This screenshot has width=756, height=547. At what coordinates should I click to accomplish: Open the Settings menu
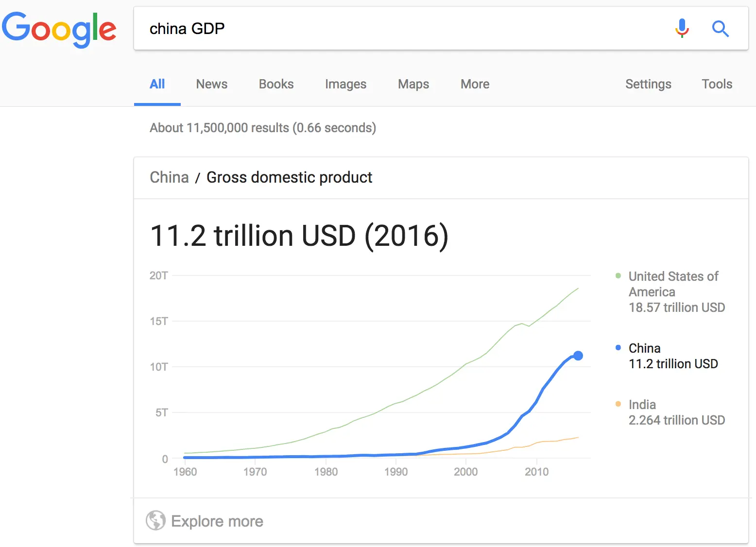(648, 84)
